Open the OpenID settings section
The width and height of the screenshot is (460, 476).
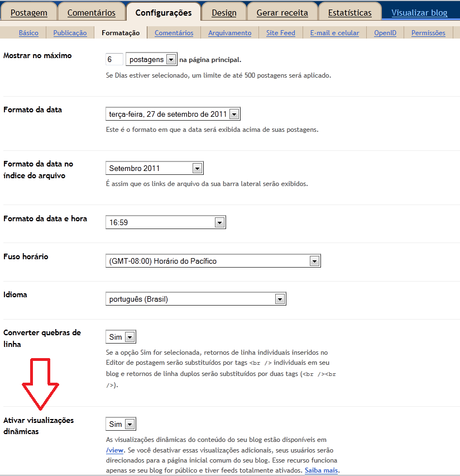385,32
